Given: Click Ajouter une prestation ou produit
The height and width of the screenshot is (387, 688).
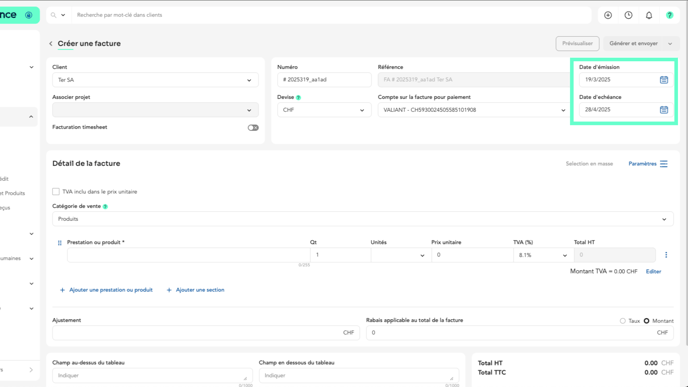Looking at the screenshot, I should coord(106,290).
